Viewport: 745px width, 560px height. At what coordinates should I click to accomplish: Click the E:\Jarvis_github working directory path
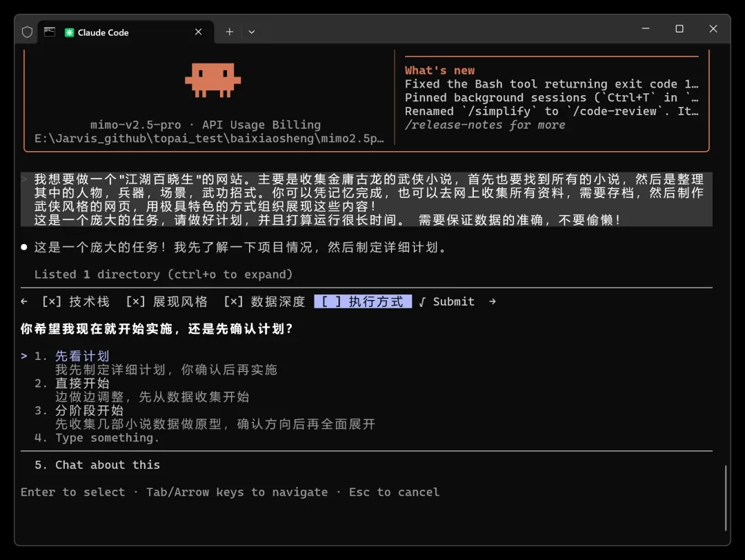coord(209,139)
